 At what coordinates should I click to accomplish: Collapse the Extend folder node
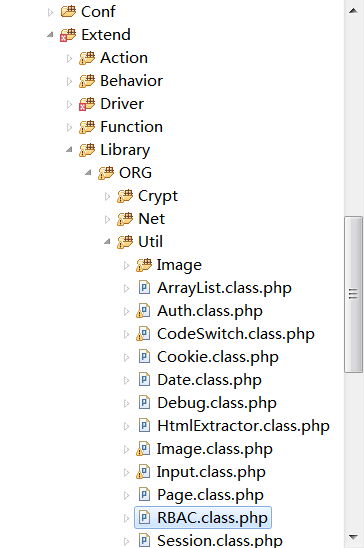tap(50, 35)
